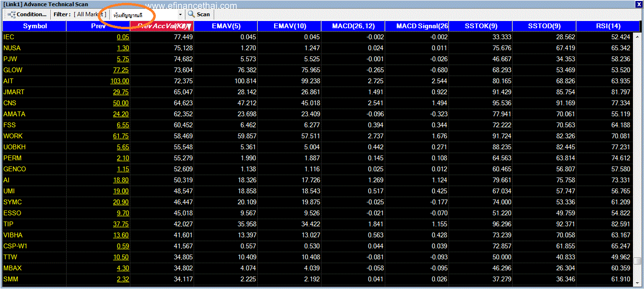644x289 pixels.
Task: Select the VIBHA symbol
Action: (x=13, y=235)
